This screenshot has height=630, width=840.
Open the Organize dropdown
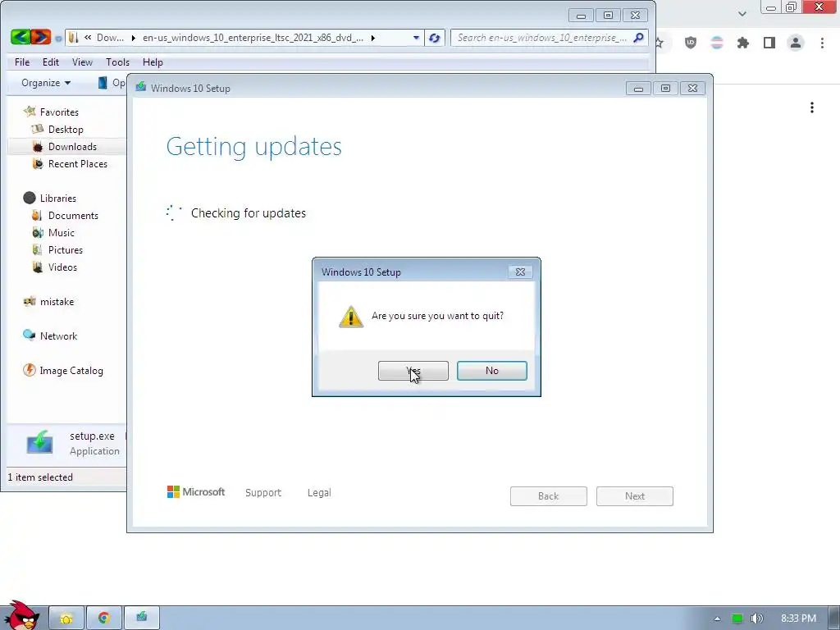coord(46,83)
